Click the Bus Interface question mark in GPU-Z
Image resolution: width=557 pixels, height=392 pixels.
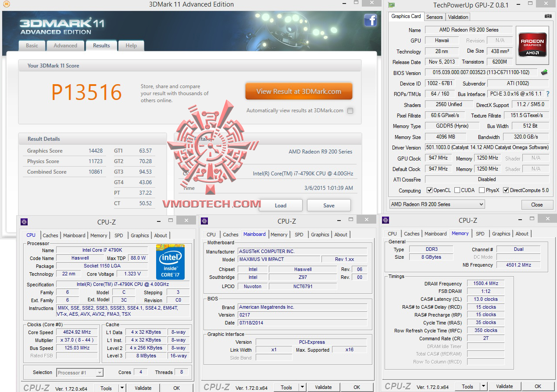tap(547, 94)
